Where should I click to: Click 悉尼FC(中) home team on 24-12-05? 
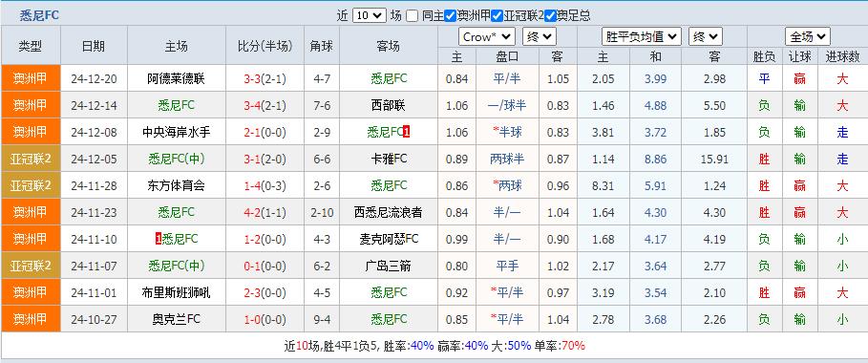(176, 160)
